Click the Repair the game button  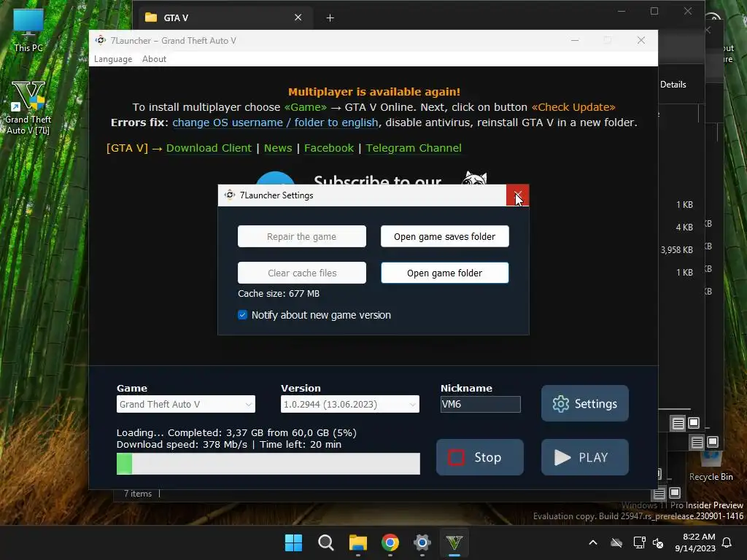[302, 237]
